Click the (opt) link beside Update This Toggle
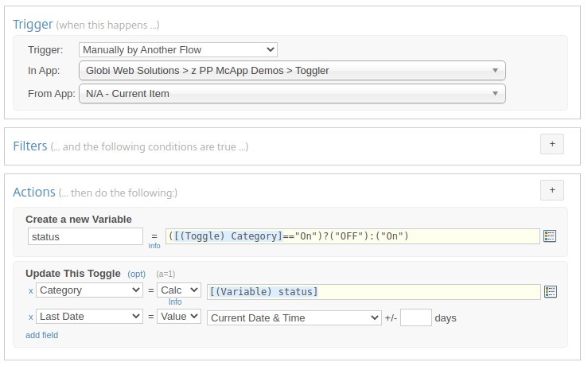The height and width of the screenshot is (366, 588). [x=137, y=274]
